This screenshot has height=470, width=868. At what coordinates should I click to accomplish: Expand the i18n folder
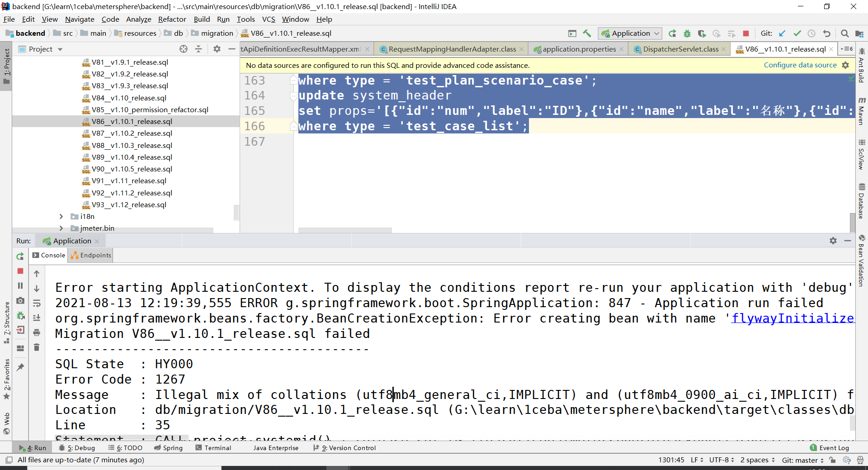click(61, 216)
